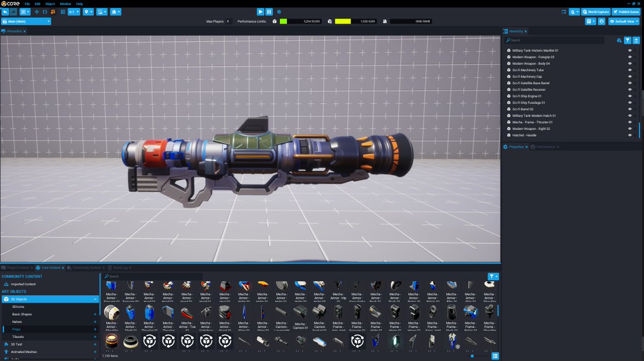The image size is (644, 361).
Task: Select Props in the art objects tree
Action: click(x=16, y=329)
